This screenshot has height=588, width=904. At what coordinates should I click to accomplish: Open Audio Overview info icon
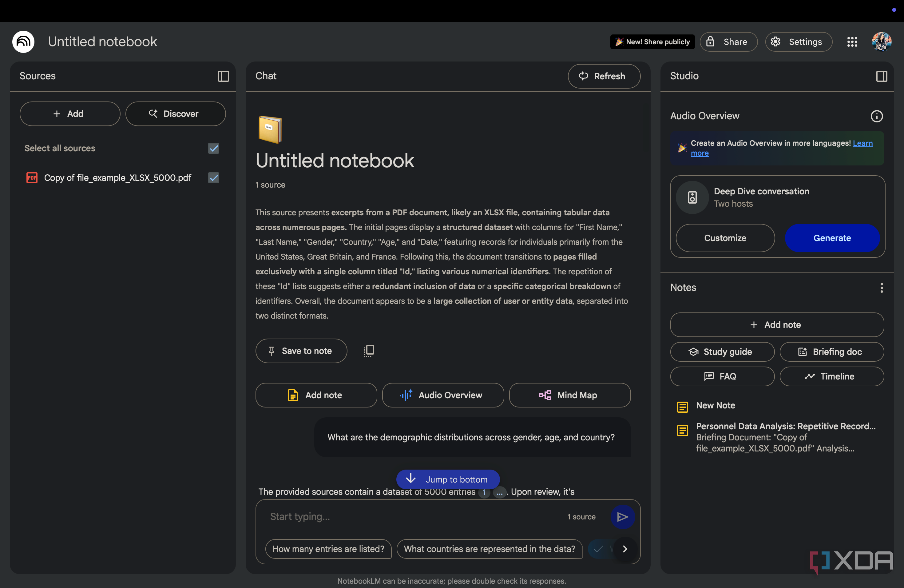(877, 116)
